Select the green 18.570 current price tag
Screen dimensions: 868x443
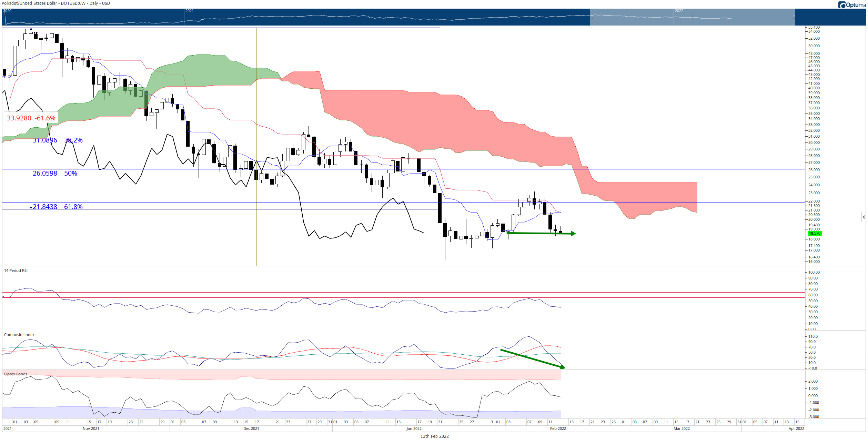click(x=815, y=234)
